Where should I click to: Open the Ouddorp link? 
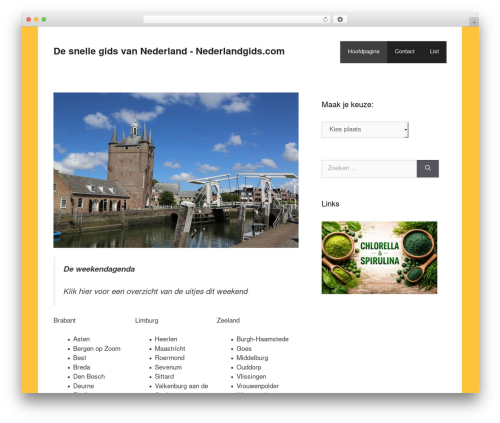[x=249, y=367]
